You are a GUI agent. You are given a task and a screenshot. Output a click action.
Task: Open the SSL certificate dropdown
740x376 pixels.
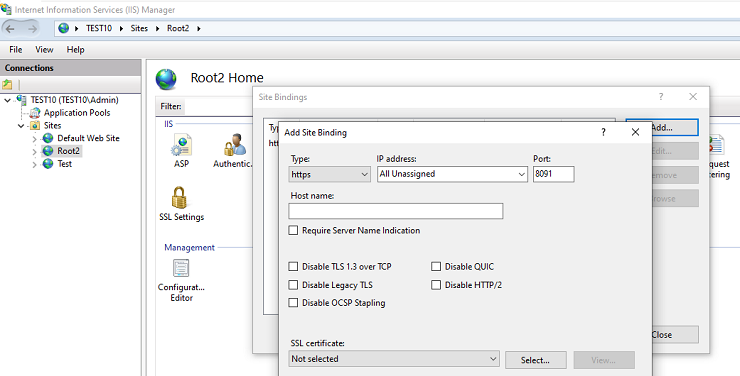coord(394,359)
